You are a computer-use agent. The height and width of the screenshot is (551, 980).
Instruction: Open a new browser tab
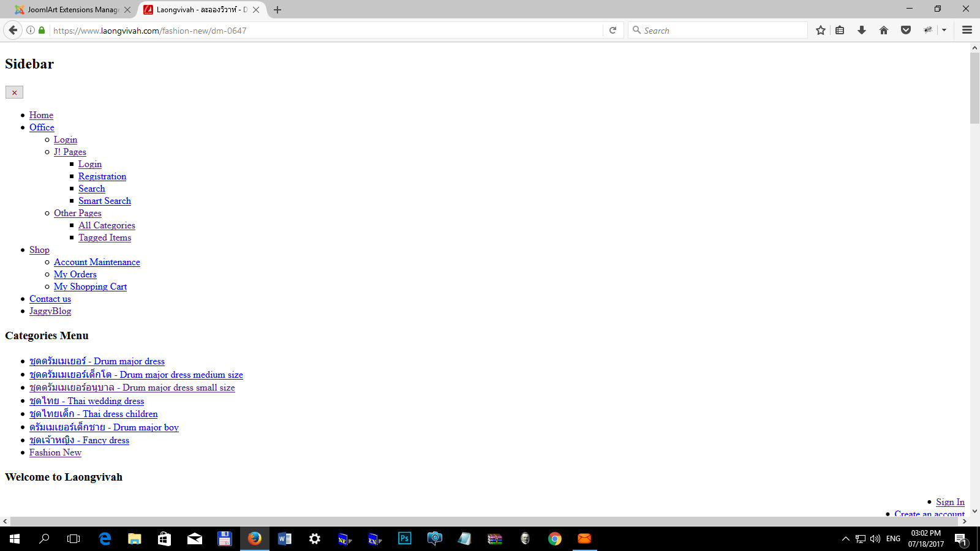click(x=277, y=10)
